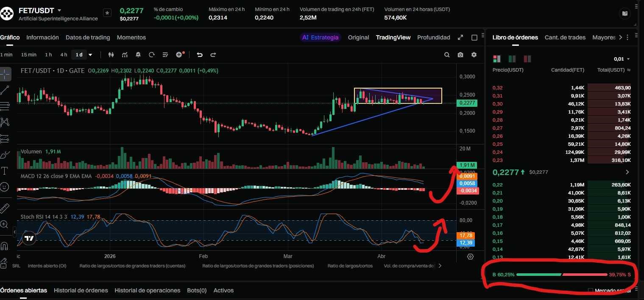
Task: Open the Bots(0) tab
Action: tap(197, 290)
